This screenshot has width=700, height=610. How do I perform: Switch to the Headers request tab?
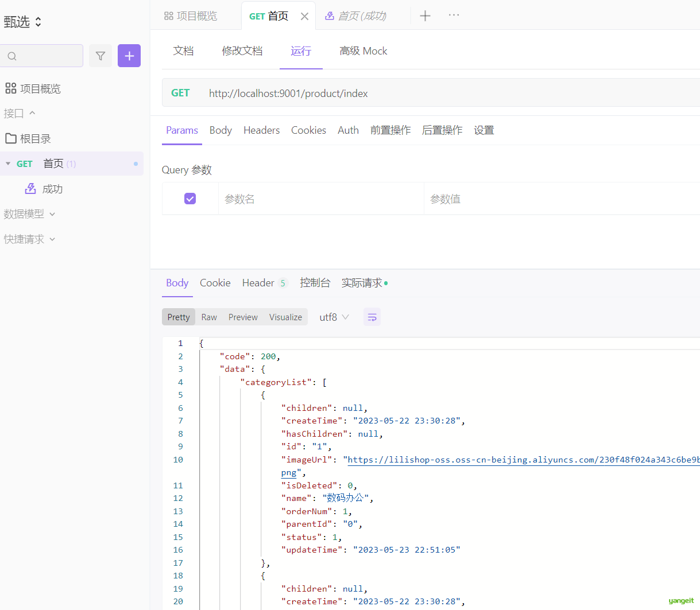[x=261, y=130]
